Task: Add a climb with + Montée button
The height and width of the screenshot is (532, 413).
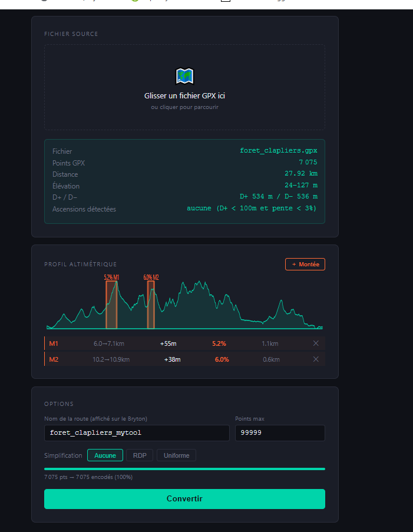Action: coord(305,265)
